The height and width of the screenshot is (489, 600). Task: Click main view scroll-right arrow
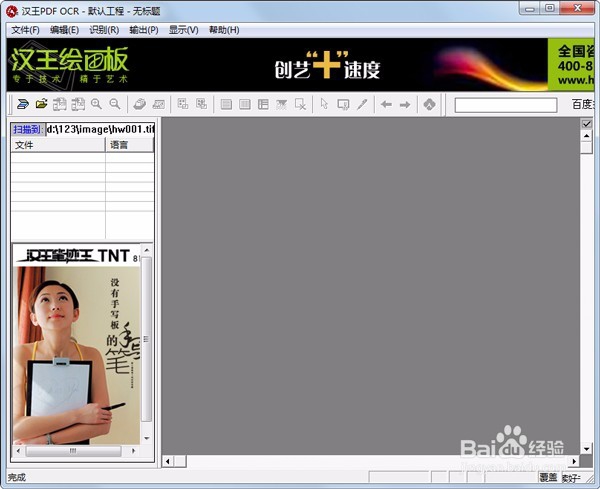tap(574, 461)
